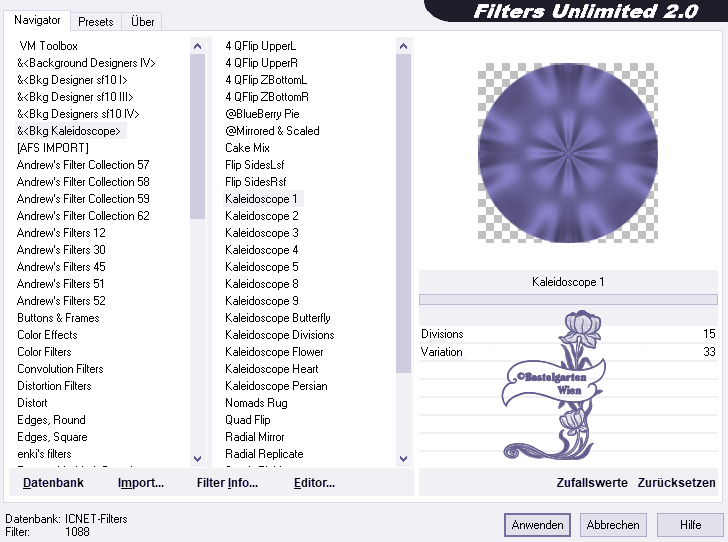This screenshot has width=728, height=542.
Task: Open the Presets tab
Action: (x=96, y=22)
